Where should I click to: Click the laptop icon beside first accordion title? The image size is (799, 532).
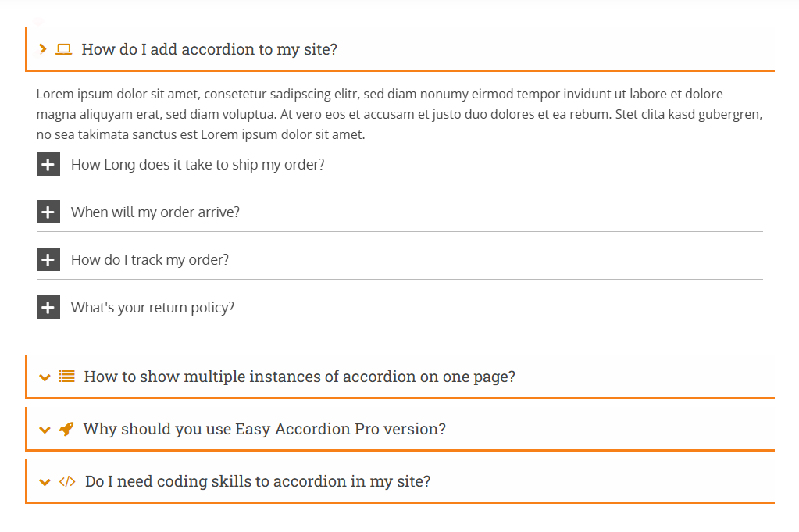point(64,49)
